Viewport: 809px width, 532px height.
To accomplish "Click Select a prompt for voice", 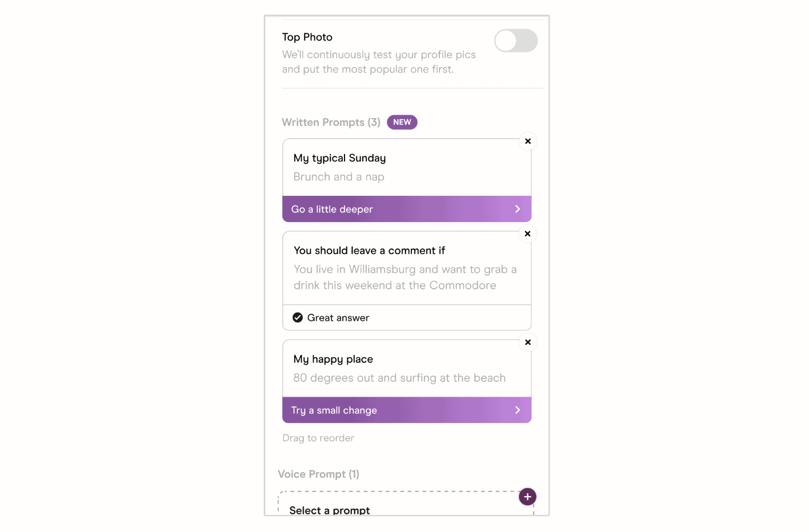I will (x=330, y=510).
